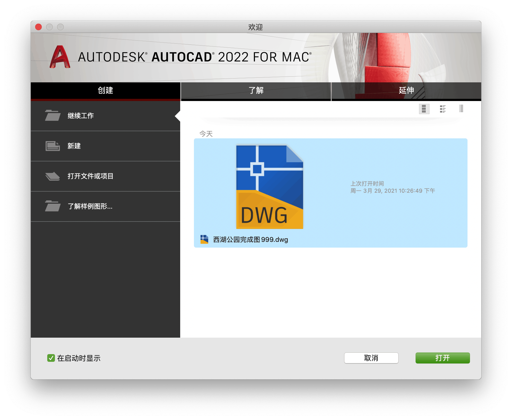Viewport: 512px width, 420px height.
Task: Switch to compact list view icon
Action: point(461,109)
